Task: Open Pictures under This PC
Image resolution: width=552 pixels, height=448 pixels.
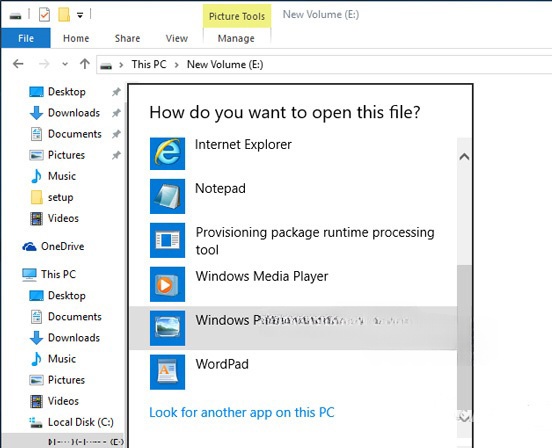Action: click(x=57, y=380)
